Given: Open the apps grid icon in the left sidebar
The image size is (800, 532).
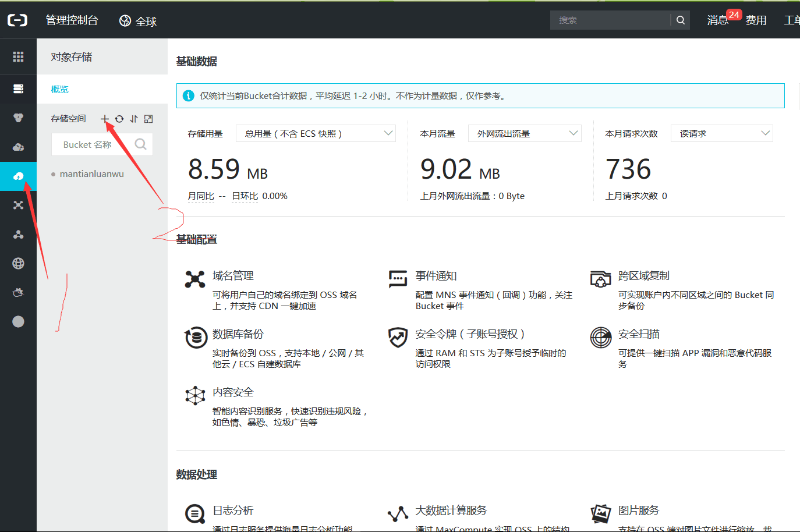Looking at the screenshot, I should (x=17, y=56).
